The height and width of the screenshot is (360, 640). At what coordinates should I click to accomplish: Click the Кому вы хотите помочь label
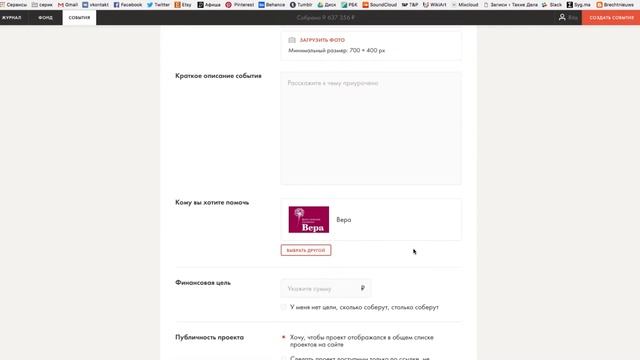pos(212,202)
